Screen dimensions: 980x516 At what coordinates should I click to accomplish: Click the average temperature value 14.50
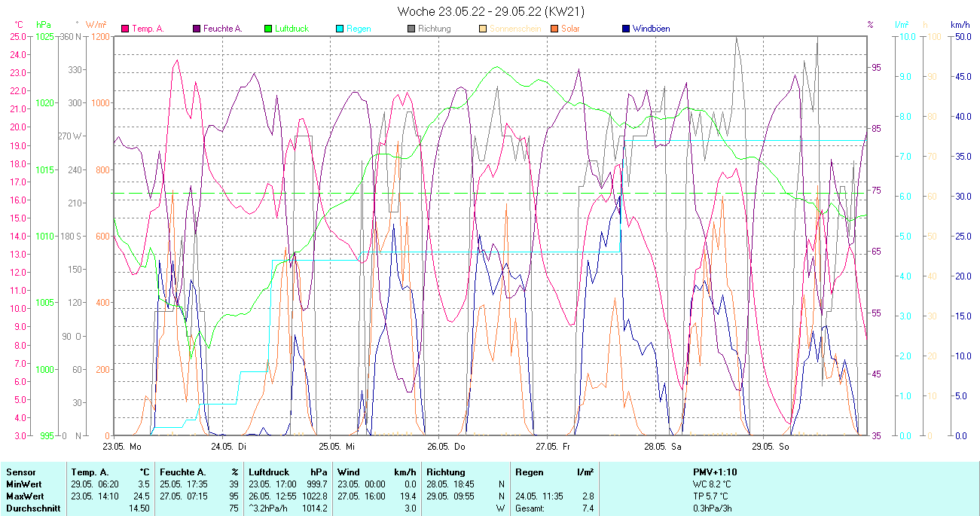click(139, 509)
